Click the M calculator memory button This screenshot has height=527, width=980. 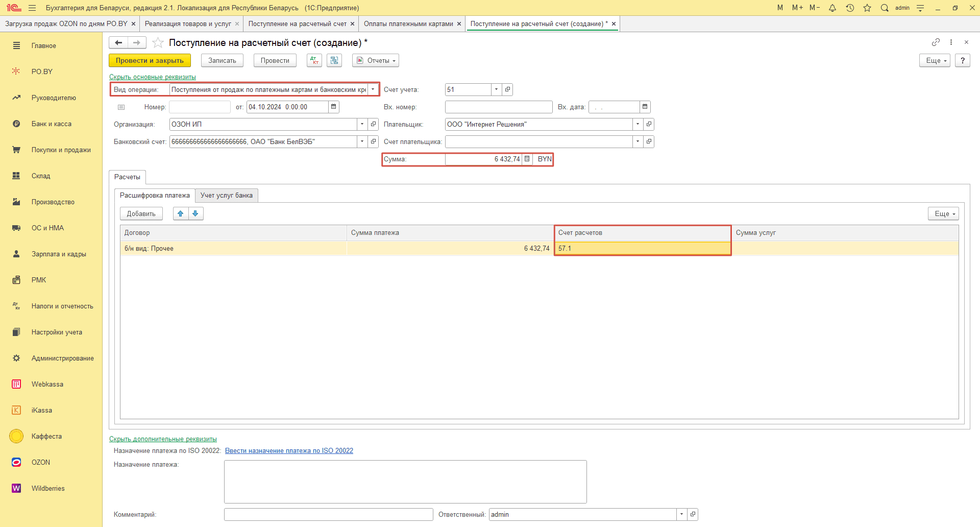780,8
